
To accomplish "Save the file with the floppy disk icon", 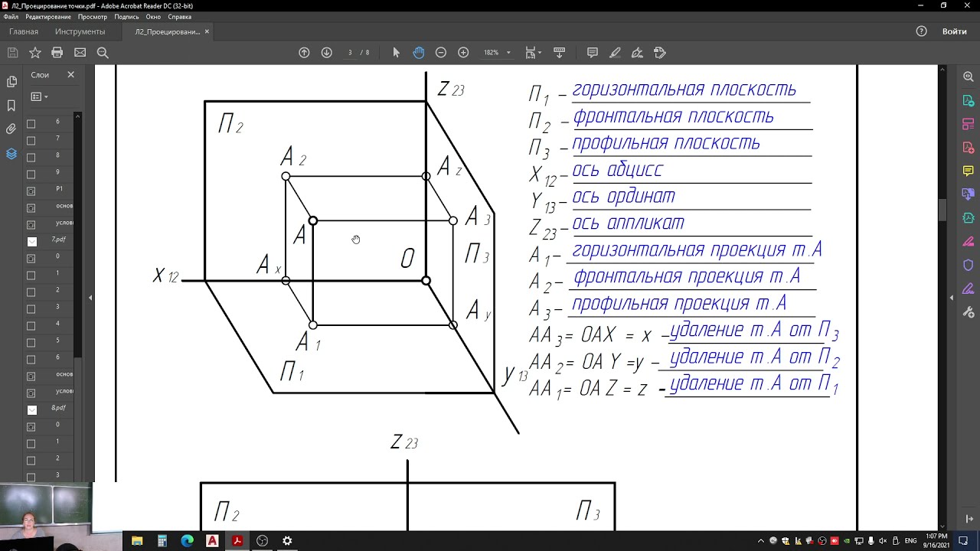I will [x=12, y=53].
